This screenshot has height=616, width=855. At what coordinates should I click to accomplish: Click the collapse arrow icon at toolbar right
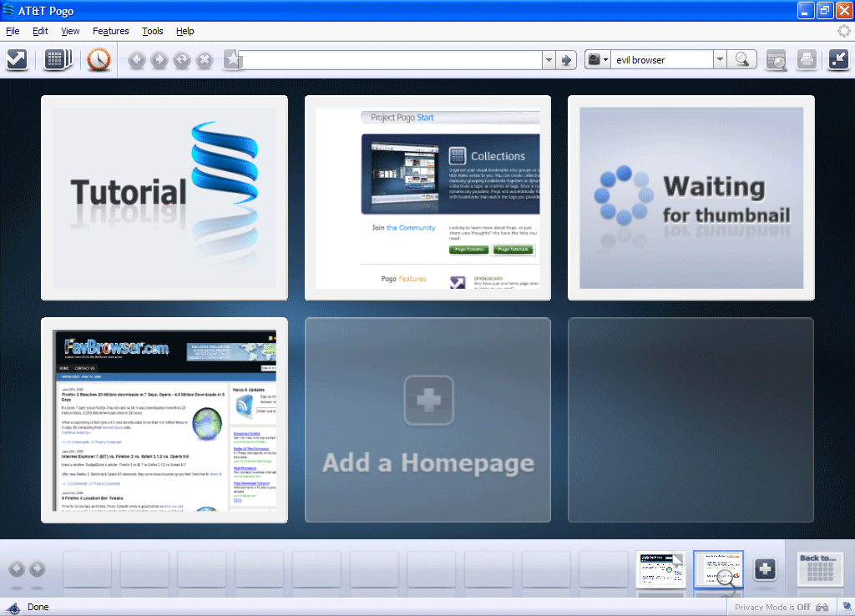pos(837,60)
